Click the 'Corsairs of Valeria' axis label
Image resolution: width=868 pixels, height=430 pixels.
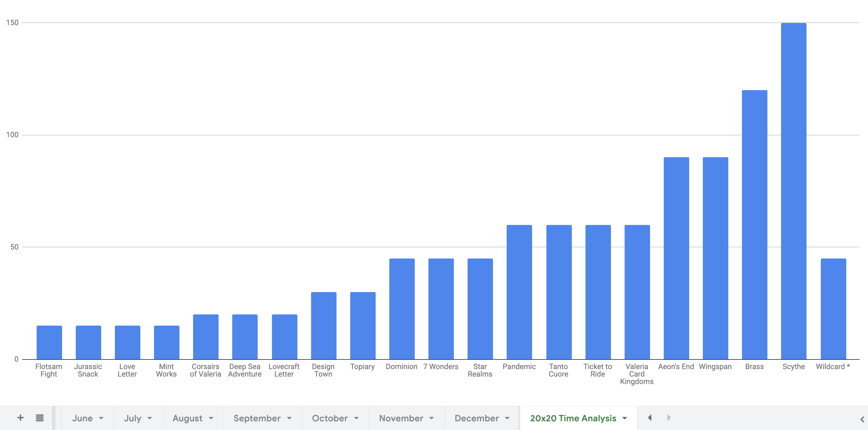(x=206, y=370)
